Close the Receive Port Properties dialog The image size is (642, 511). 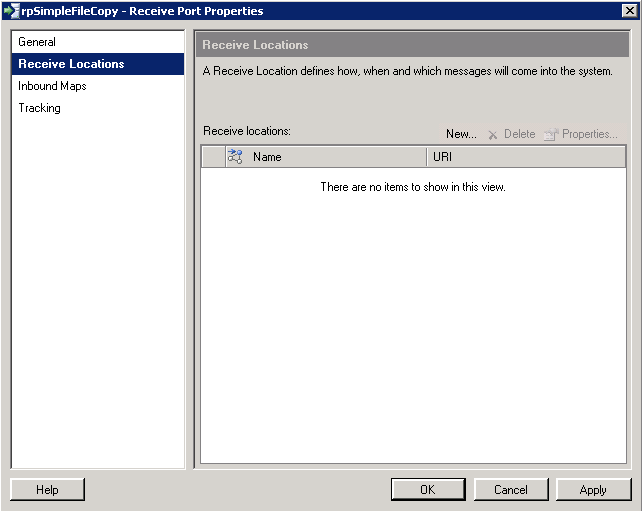coord(629,11)
